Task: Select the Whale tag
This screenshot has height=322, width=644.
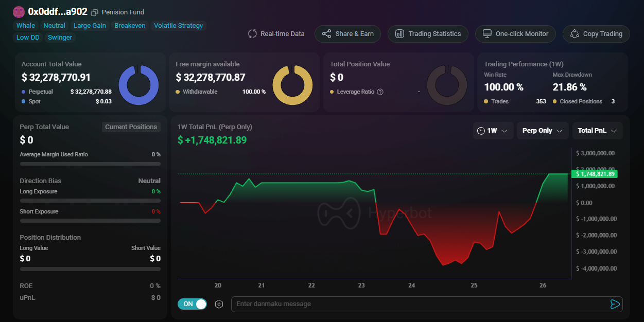Action: click(x=26, y=26)
